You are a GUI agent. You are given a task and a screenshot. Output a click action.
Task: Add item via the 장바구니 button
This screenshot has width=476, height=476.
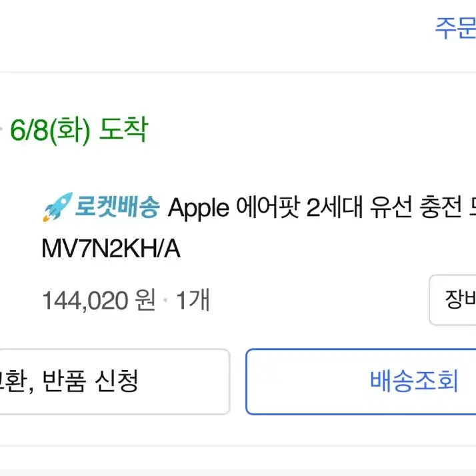tap(453, 300)
